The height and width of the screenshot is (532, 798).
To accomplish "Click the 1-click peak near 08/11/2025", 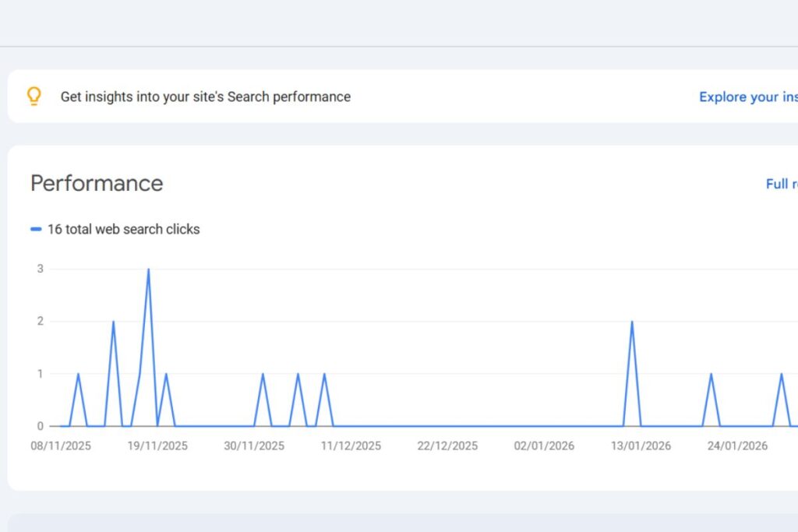I will coord(78,374).
